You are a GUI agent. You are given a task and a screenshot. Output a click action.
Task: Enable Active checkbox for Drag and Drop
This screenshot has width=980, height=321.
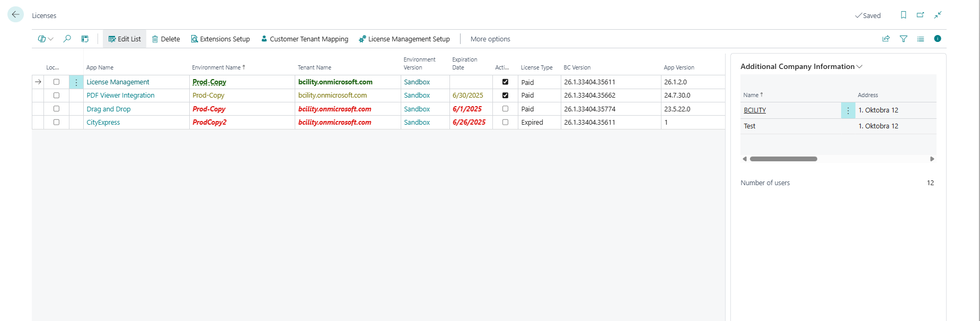coord(505,109)
